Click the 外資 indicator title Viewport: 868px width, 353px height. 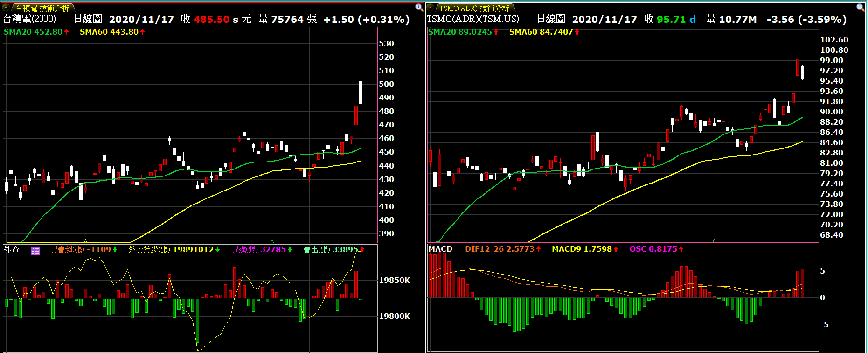coord(12,250)
